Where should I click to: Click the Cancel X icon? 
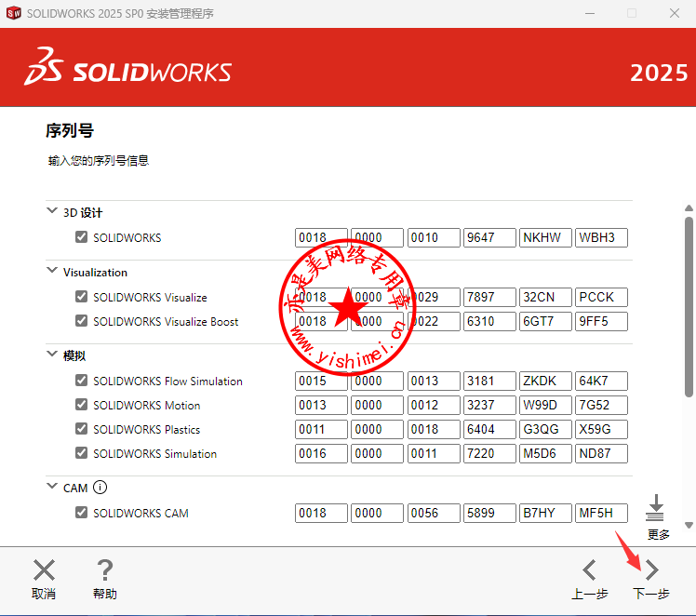[44, 569]
